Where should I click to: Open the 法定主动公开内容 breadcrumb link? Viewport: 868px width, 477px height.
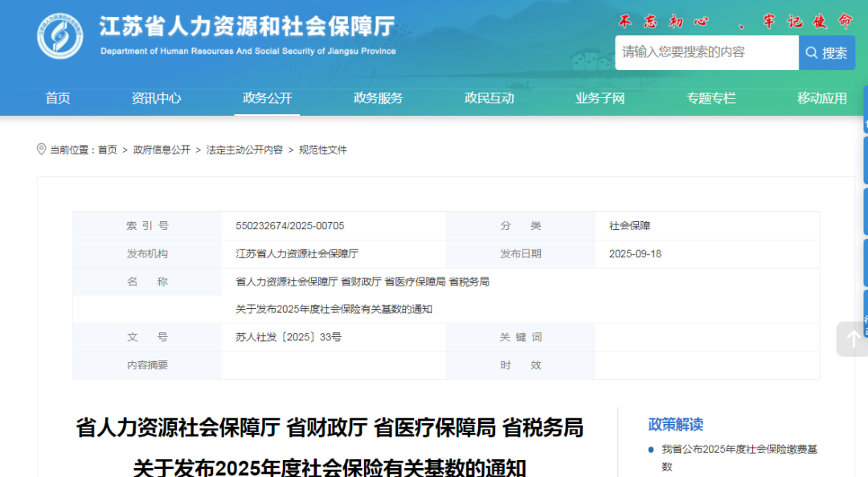[x=241, y=149]
